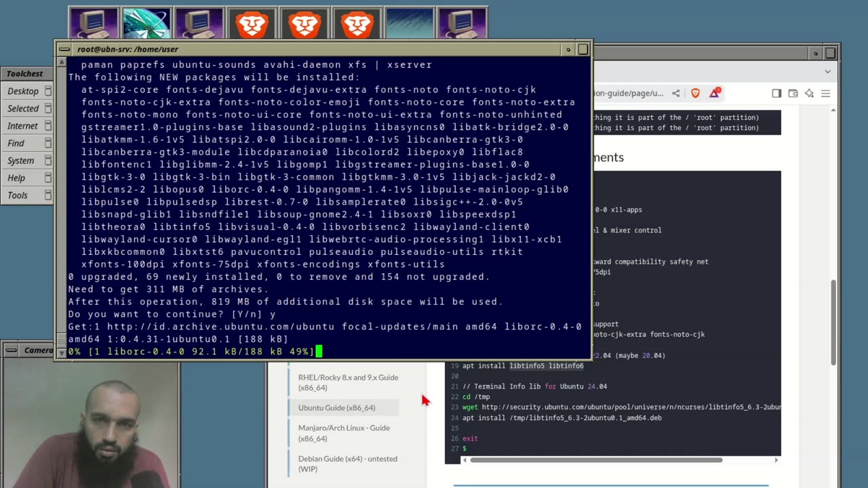Click the code block scroll-right arrow

pos(776,460)
